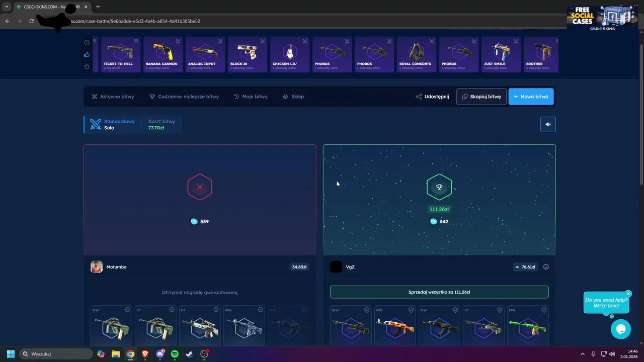Viewport: 644px width, 362px height.
Task: Click the Koszt bitwy 77.70zł value
Action: pyautogui.click(x=156, y=128)
